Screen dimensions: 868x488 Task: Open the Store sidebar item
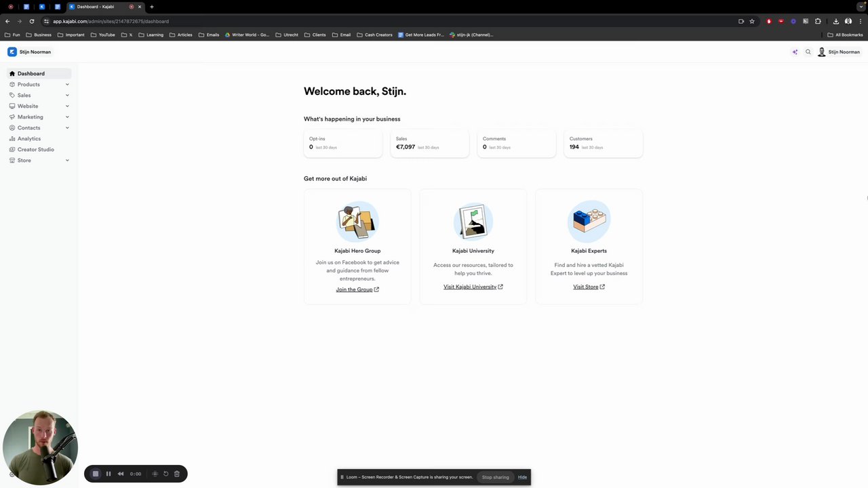pos(24,160)
